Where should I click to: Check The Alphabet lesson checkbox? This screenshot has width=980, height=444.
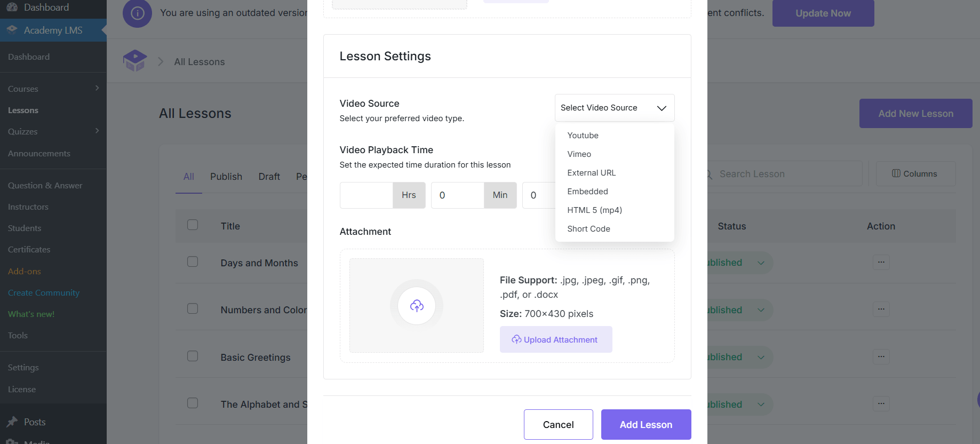click(x=193, y=403)
